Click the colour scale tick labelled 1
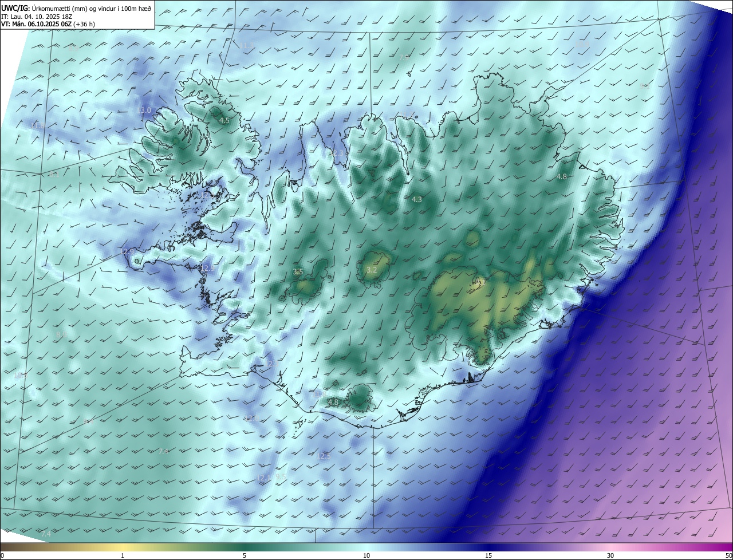 (x=123, y=555)
